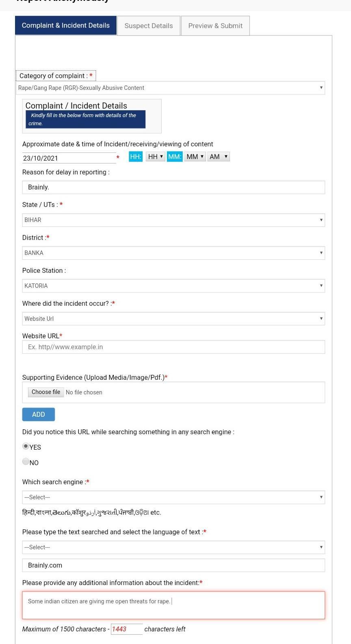
Task: Click the Reason for delay field
Action: 173,187
